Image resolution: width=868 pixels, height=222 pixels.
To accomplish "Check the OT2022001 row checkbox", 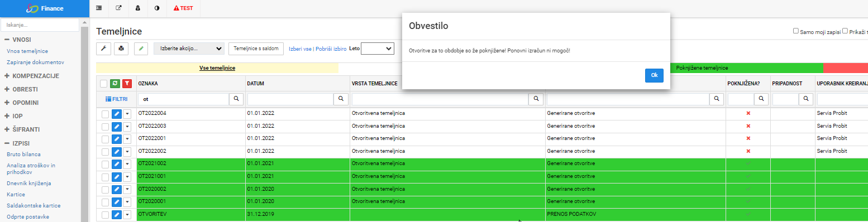I will (x=105, y=139).
